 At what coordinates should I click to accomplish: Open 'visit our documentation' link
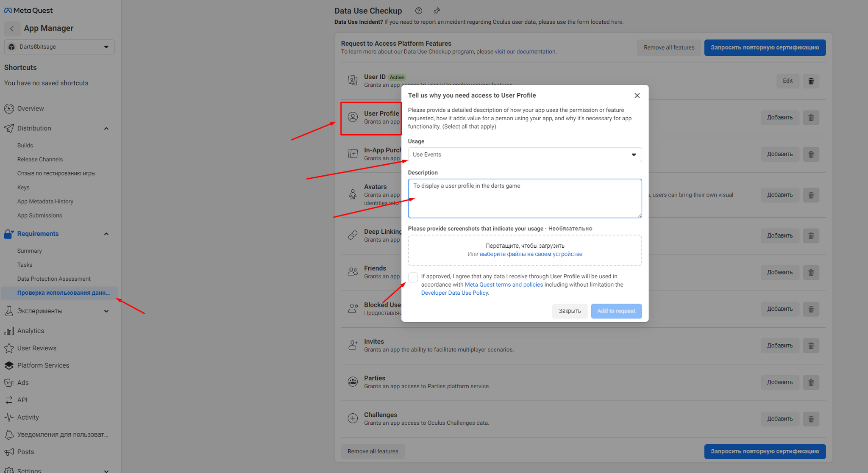pos(525,52)
